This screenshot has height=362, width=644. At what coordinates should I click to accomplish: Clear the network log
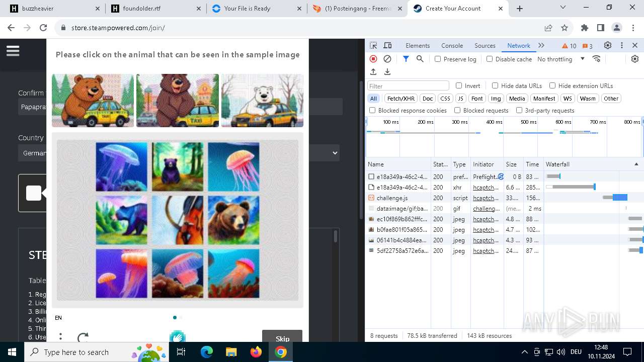(x=387, y=59)
